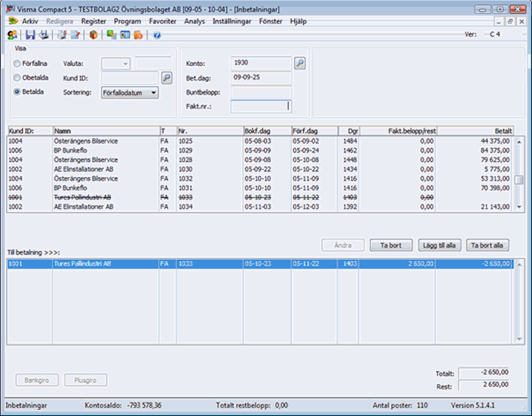Click the printer icon in the toolbar

pos(44,35)
